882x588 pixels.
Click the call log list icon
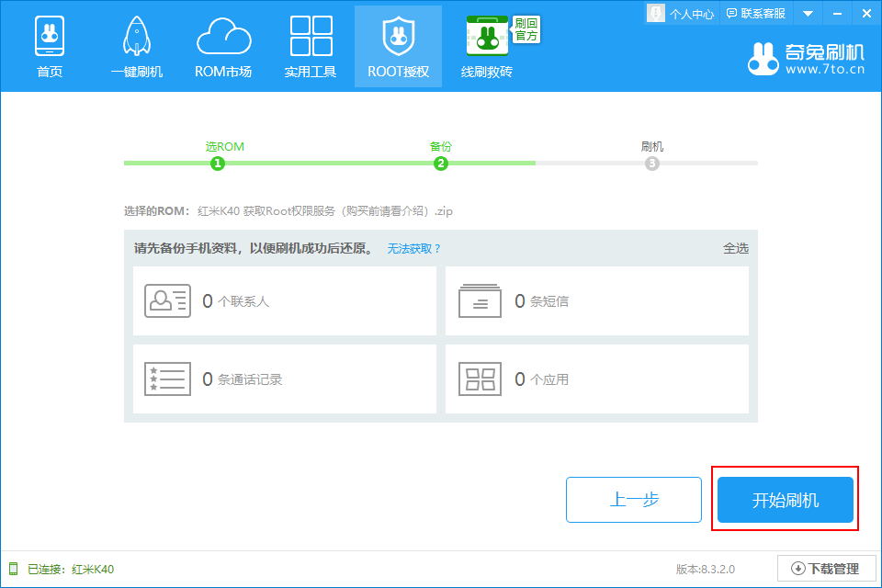167,379
